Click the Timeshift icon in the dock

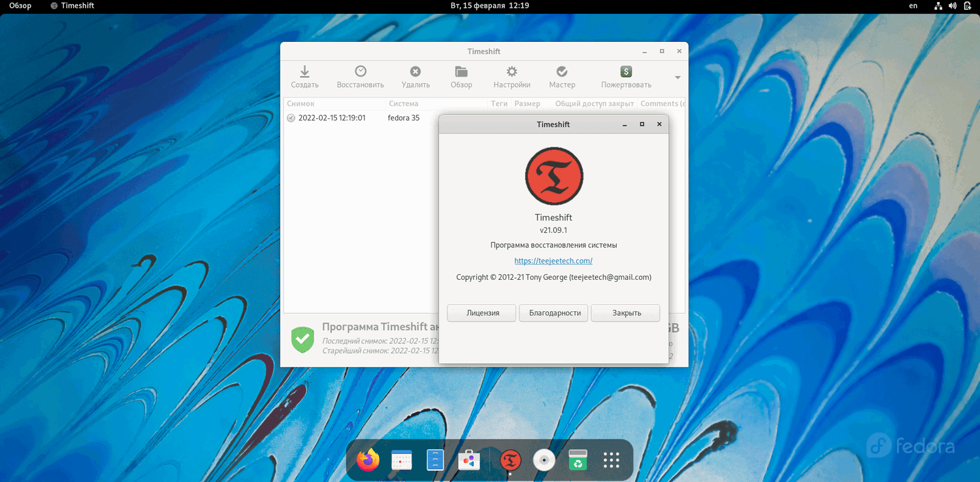[510, 460]
